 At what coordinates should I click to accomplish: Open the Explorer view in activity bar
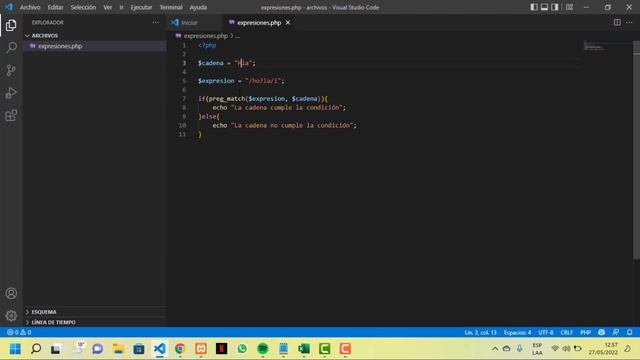pyautogui.click(x=11, y=25)
